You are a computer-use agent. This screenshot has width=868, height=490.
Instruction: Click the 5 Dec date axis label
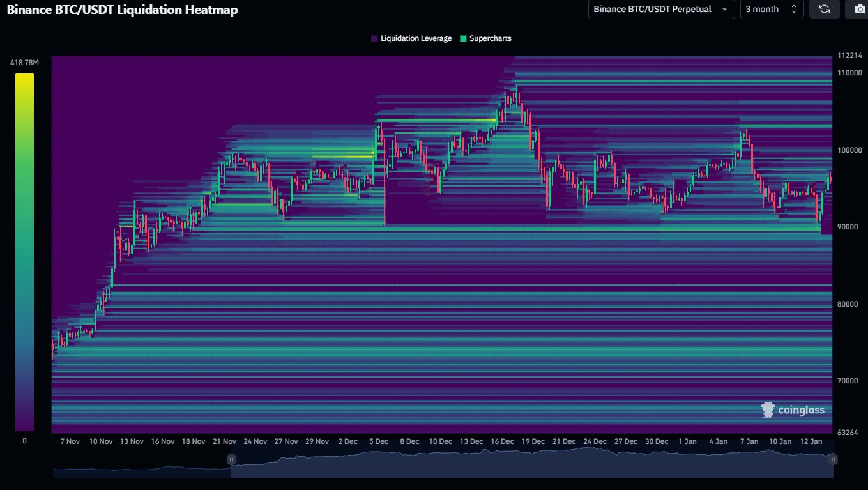pos(379,441)
